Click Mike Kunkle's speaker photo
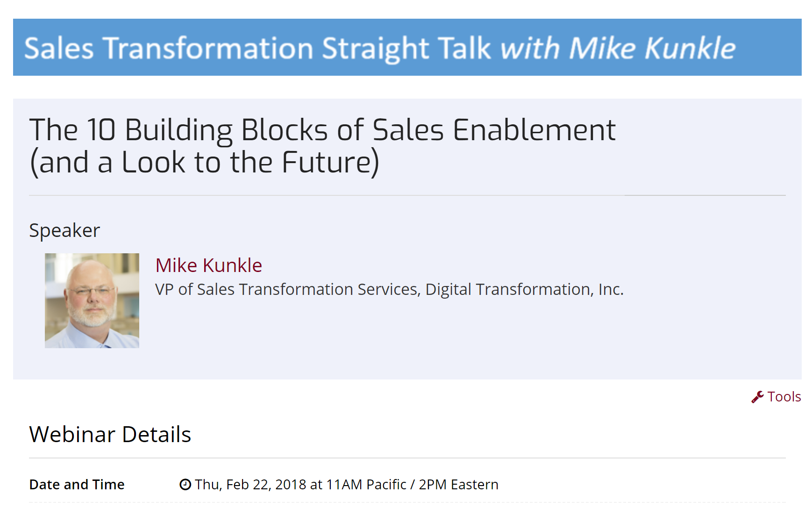Screen dimensions: 812x508 [92, 301]
